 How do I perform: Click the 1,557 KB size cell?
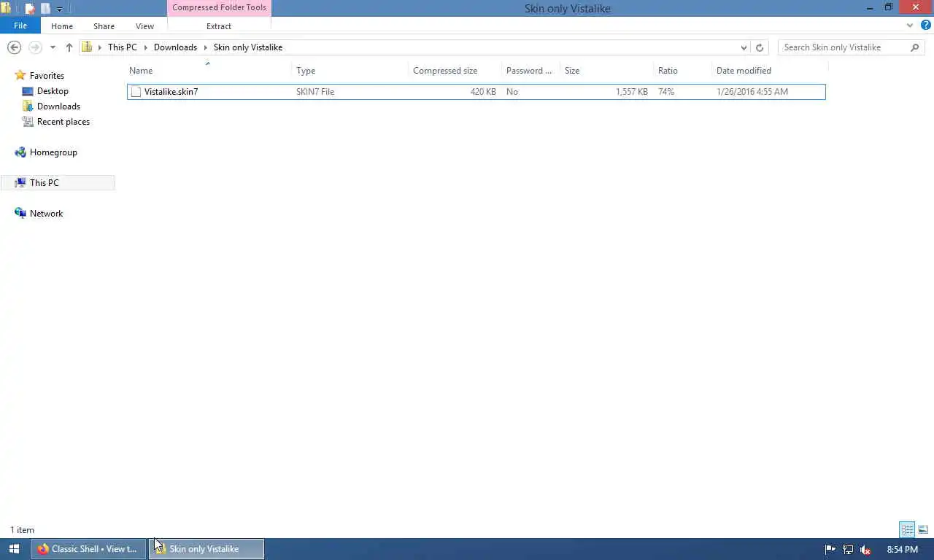[632, 92]
